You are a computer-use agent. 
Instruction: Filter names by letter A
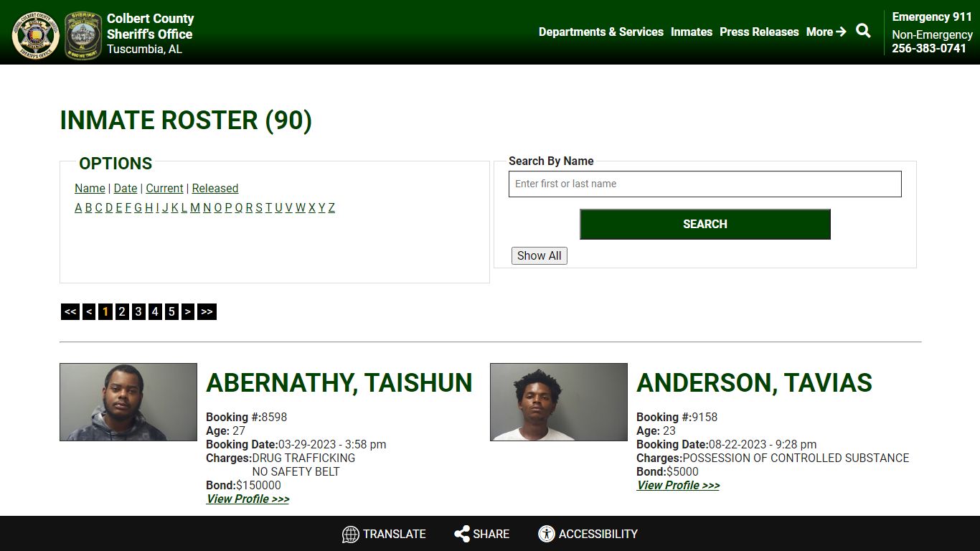click(x=78, y=207)
